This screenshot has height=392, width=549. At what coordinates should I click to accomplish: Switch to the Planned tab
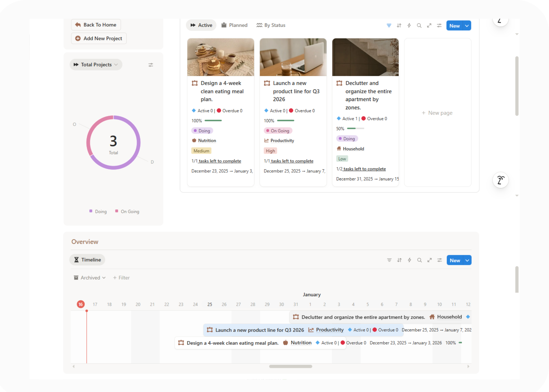(x=234, y=25)
